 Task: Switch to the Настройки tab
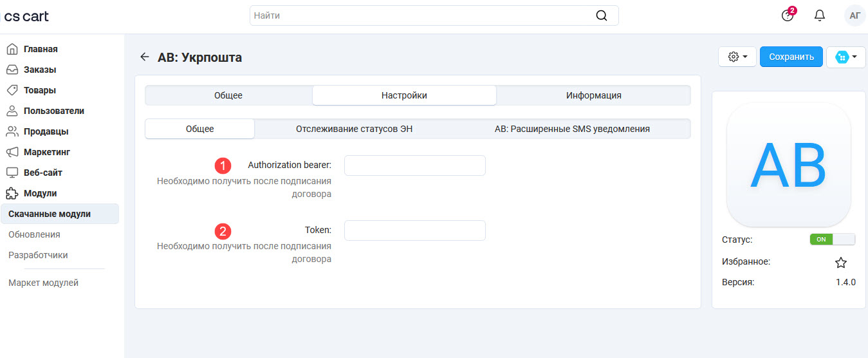pyautogui.click(x=404, y=95)
